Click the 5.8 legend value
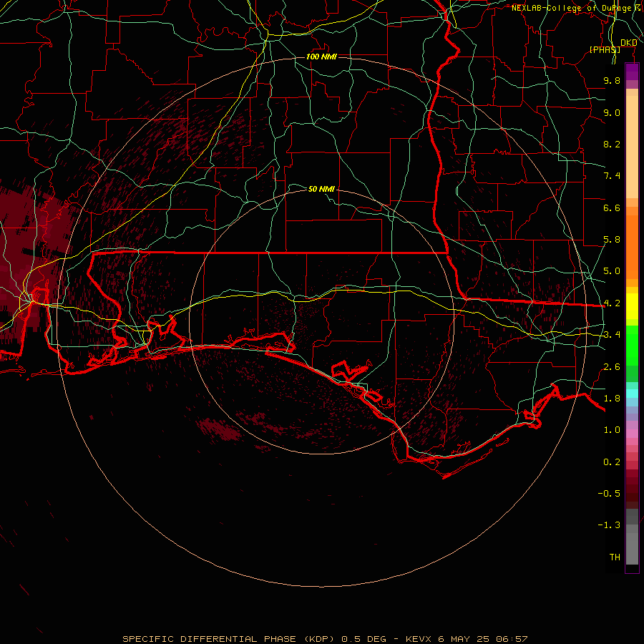Screen dimensions: 644x644 point(612,240)
